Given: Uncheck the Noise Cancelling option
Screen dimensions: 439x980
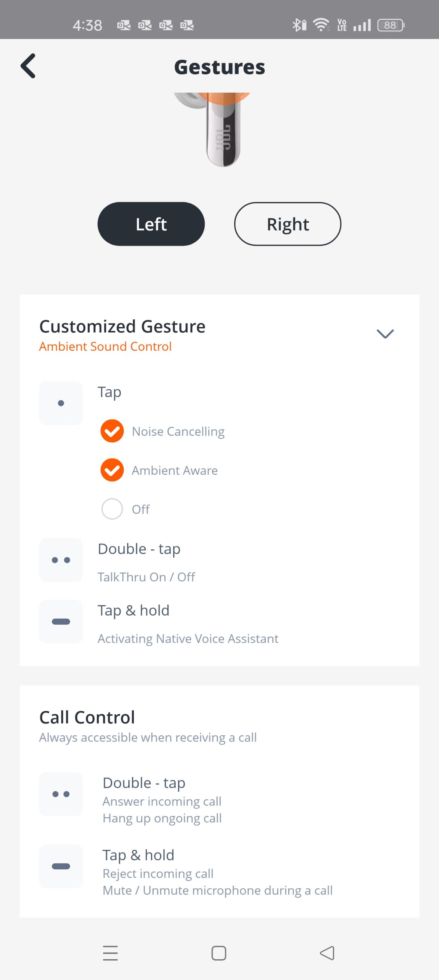Looking at the screenshot, I should click(112, 431).
